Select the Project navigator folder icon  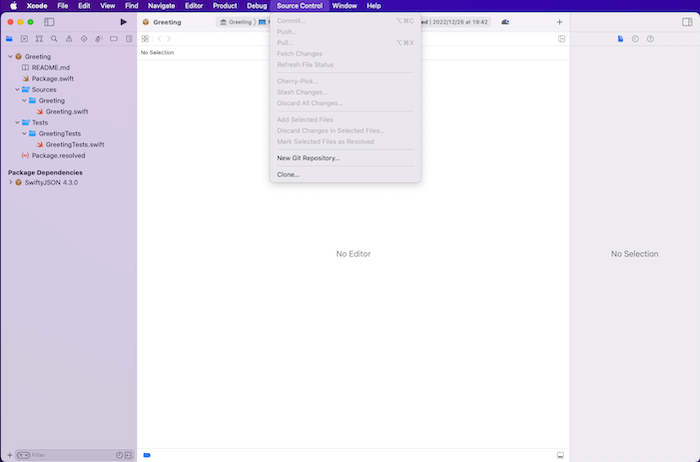coord(9,39)
